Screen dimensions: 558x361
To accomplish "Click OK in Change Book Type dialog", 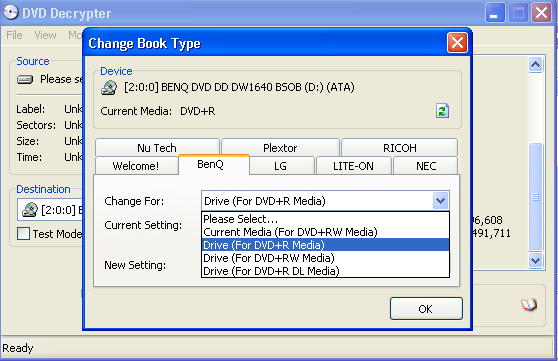I will click(x=426, y=309).
